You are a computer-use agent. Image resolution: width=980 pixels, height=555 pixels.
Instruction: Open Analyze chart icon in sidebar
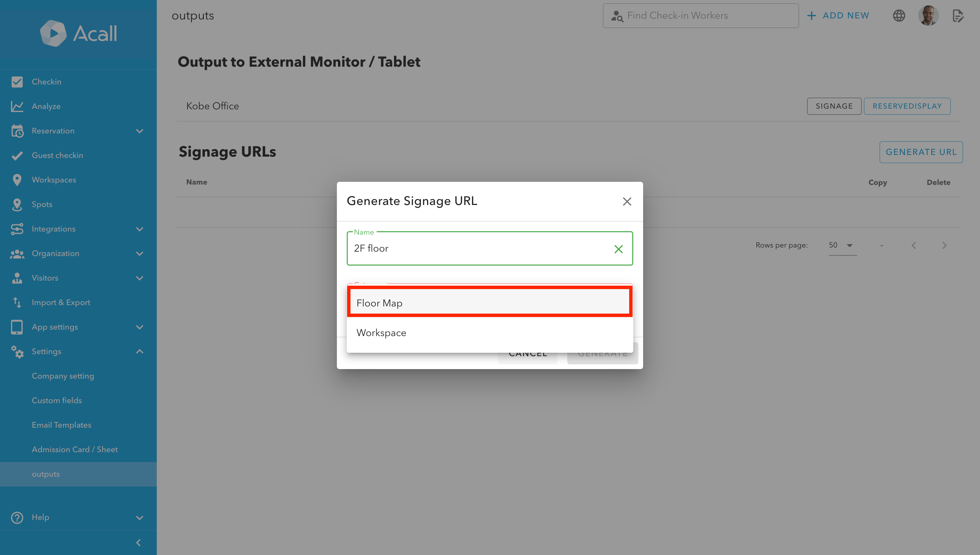17,106
